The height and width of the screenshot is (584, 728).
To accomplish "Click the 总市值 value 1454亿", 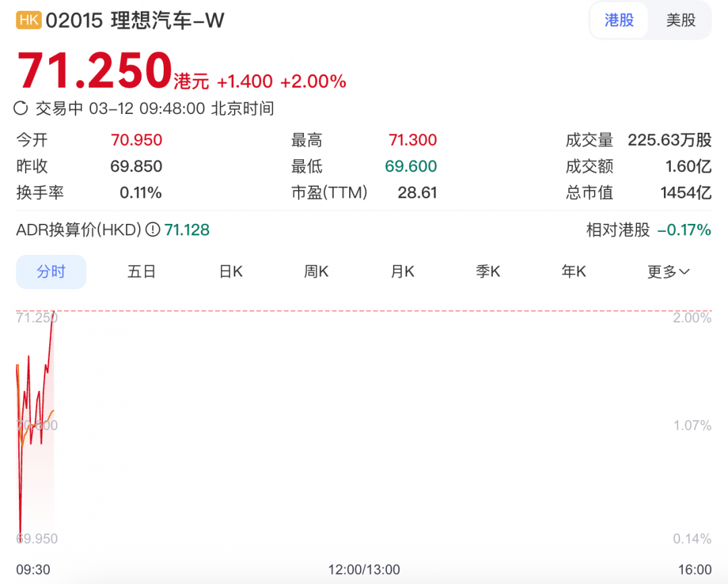I will point(686,192).
